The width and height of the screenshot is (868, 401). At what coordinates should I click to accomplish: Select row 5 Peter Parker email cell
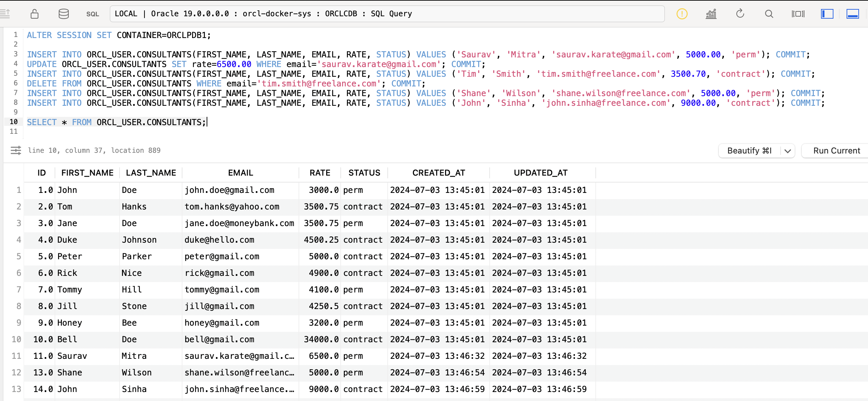click(222, 257)
